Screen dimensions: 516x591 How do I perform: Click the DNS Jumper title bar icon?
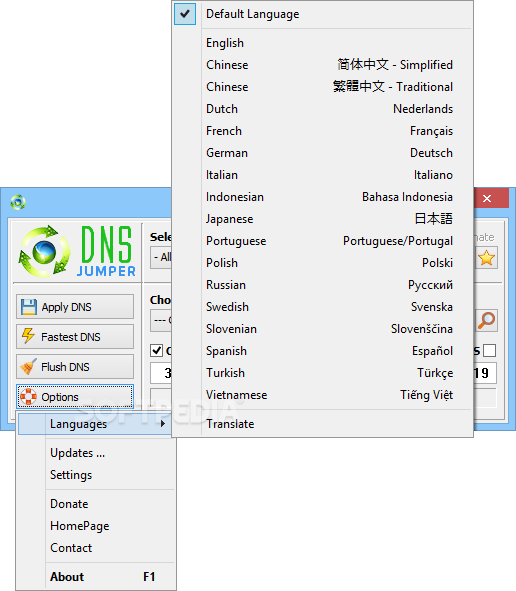click(x=18, y=202)
